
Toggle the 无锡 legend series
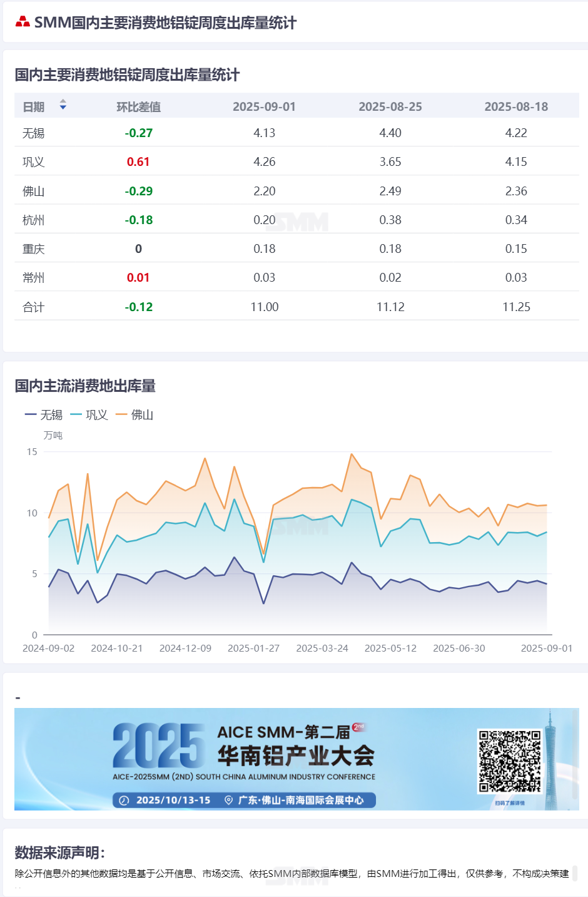(44, 414)
